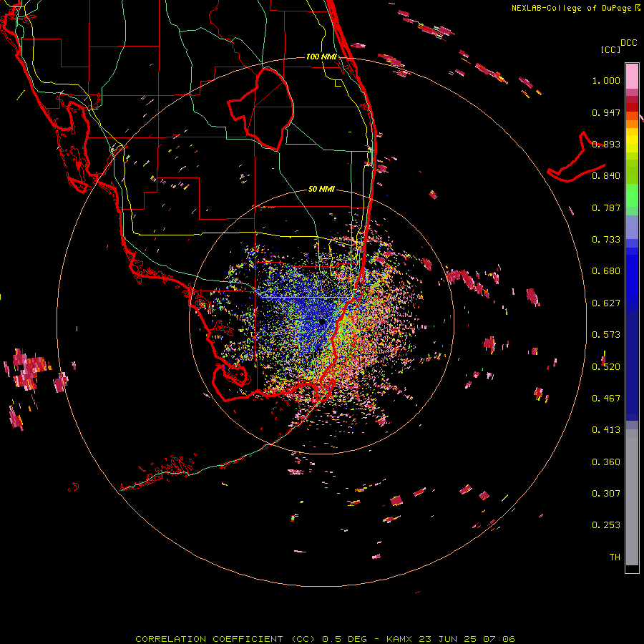Pick the periwinkle light-blue segment of the color bar
Screen dimensions: 644x644
click(x=632, y=228)
